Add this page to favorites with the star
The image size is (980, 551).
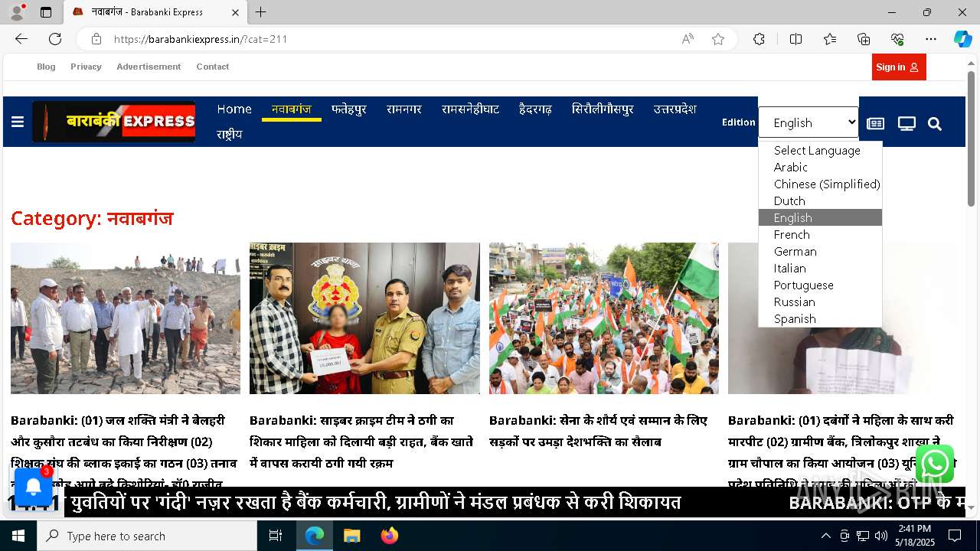[718, 39]
